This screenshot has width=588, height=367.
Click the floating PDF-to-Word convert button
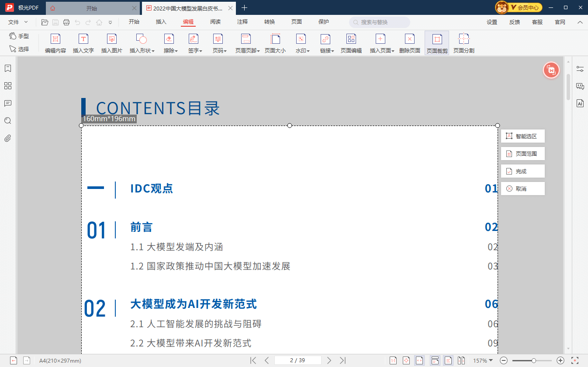point(552,70)
